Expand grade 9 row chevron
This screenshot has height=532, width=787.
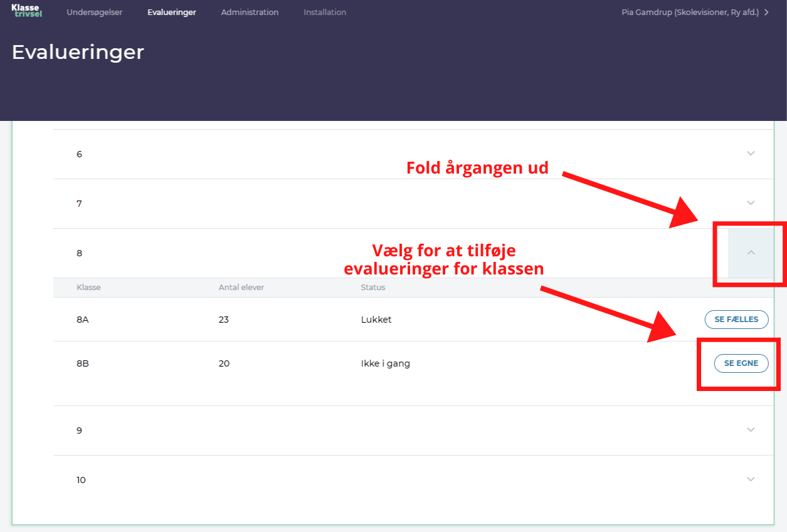pyautogui.click(x=751, y=429)
